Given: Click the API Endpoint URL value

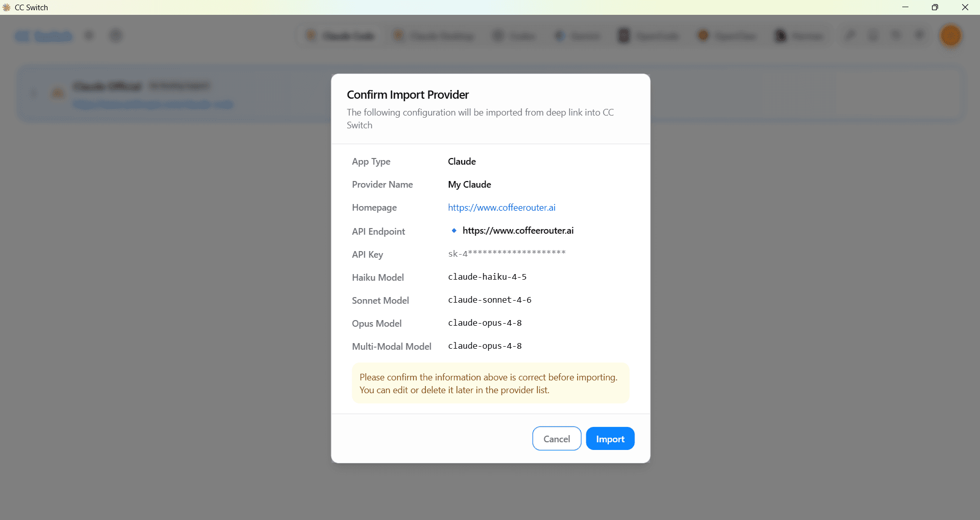Looking at the screenshot, I should (x=518, y=231).
